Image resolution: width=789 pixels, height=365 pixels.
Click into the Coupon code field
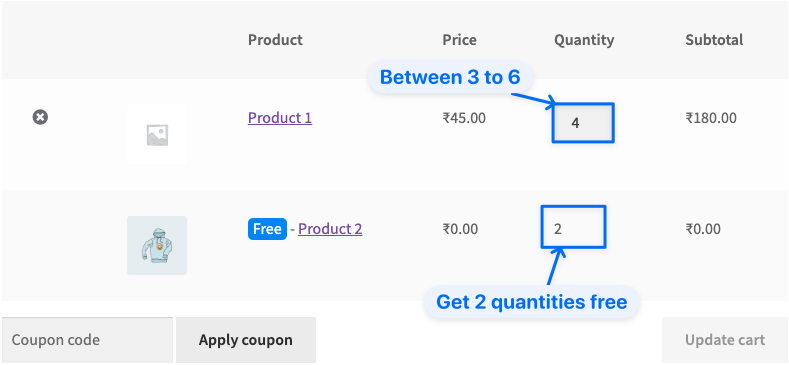(87, 340)
